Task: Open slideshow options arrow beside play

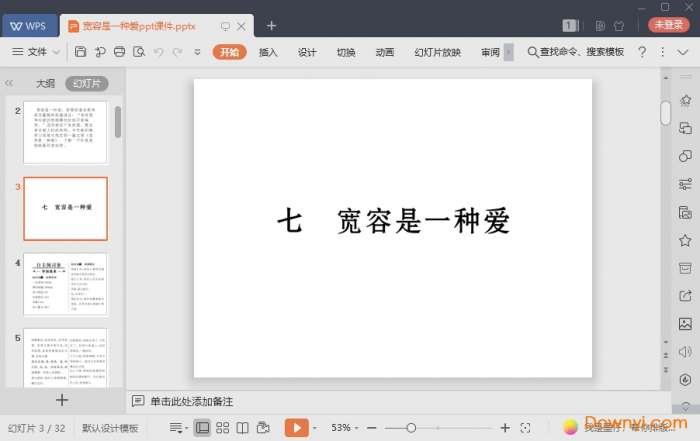Action: [315, 428]
